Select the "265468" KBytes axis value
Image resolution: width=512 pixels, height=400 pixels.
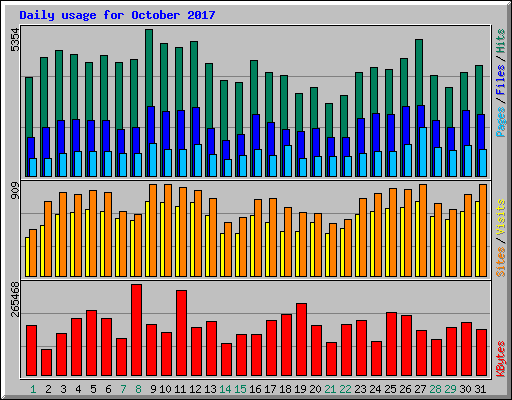pos(15,299)
